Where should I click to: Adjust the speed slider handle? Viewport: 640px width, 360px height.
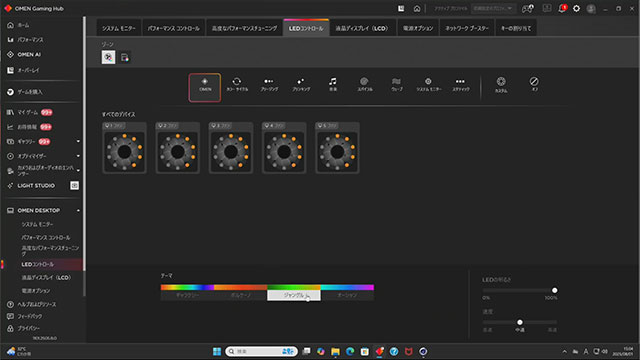(520, 322)
